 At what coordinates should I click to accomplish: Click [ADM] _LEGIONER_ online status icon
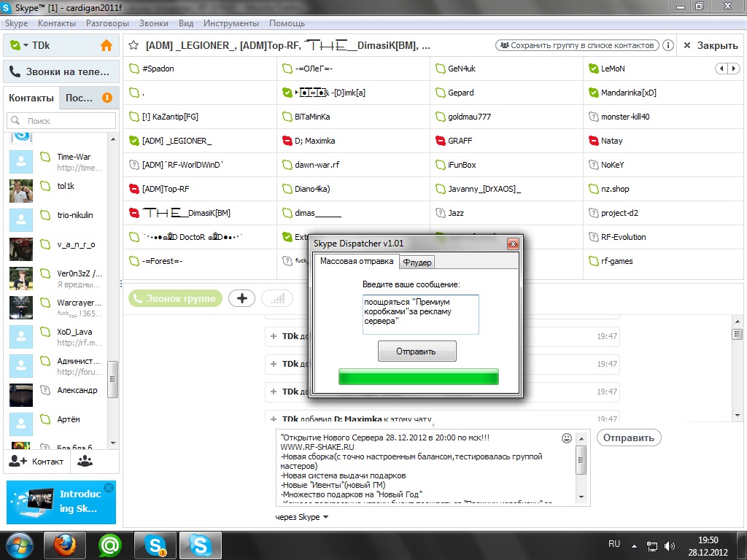pos(134,141)
